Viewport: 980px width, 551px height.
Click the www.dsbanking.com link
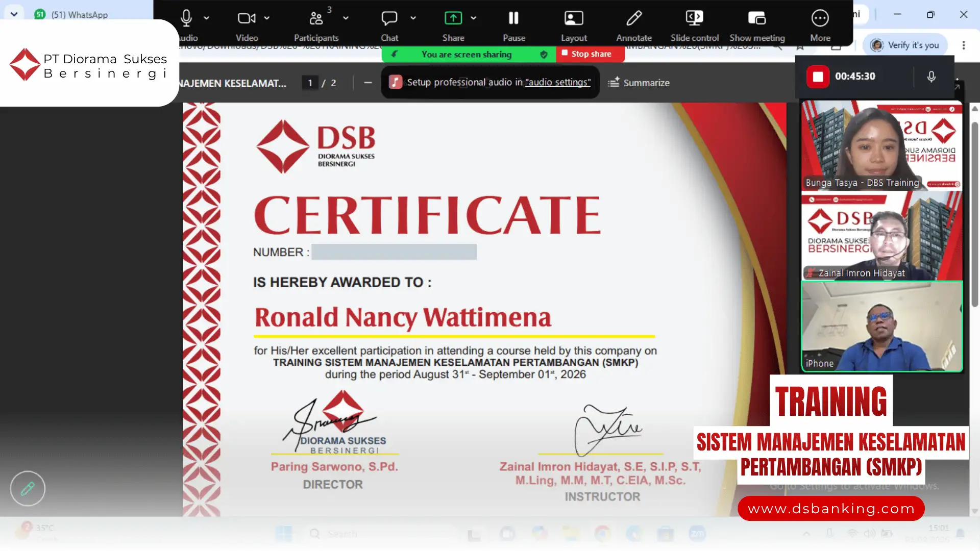pyautogui.click(x=831, y=508)
